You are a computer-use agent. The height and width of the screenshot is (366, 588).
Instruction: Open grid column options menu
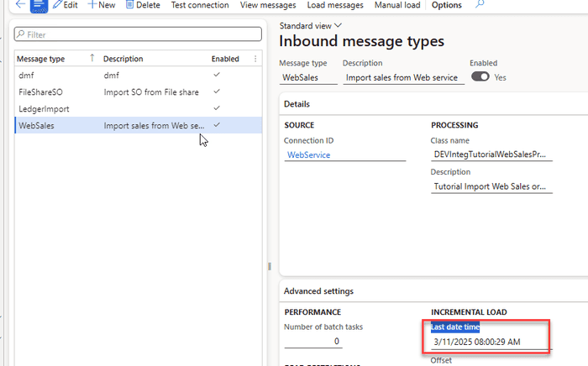(x=255, y=59)
